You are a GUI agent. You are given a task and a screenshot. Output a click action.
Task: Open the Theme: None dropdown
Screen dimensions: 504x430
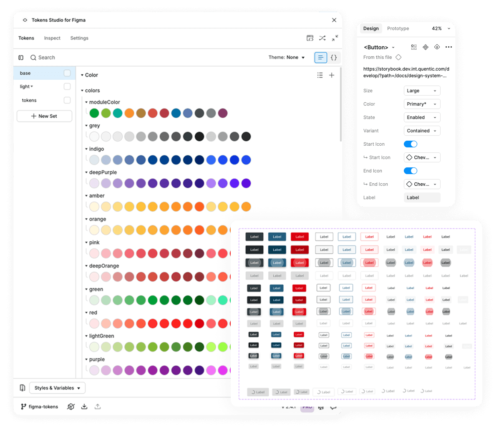(x=287, y=57)
